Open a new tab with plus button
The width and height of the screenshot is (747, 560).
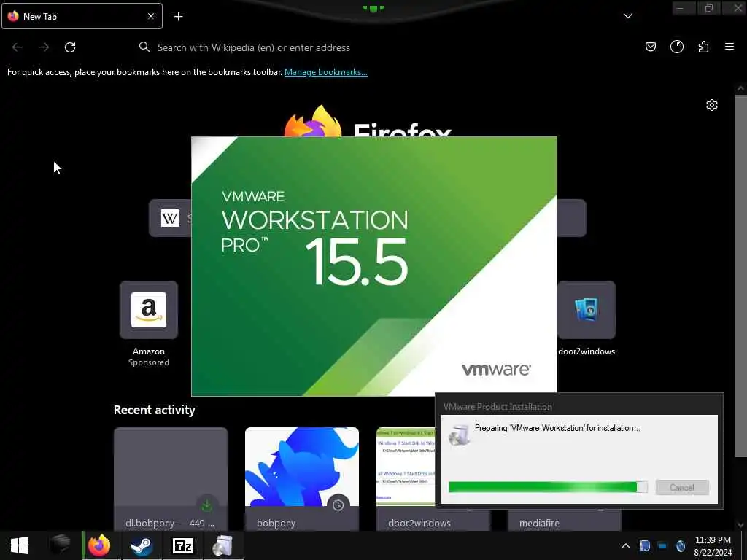click(x=178, y=17)
